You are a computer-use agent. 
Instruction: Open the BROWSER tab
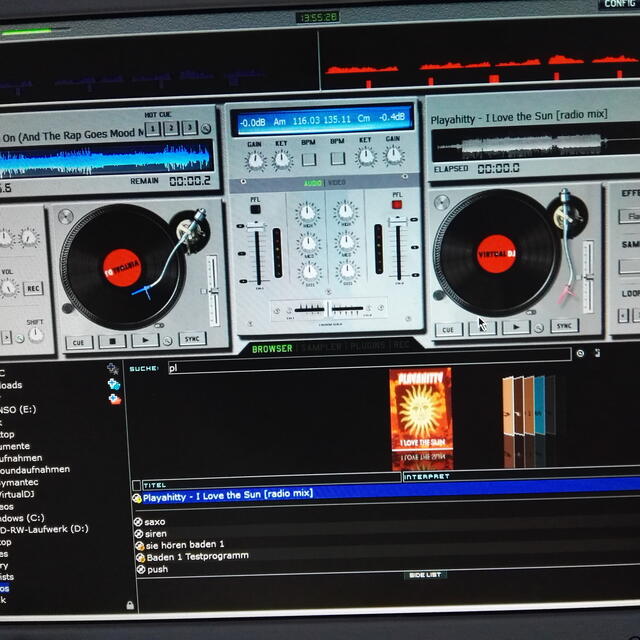[272, 349]
